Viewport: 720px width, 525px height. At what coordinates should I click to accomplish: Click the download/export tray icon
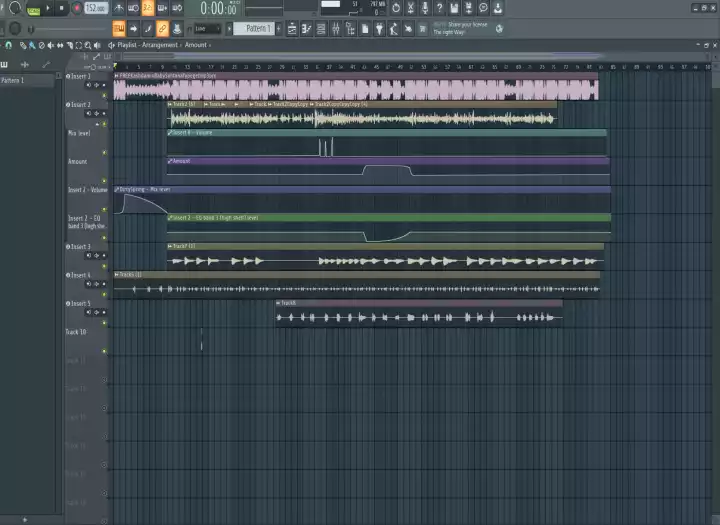pos(498,8)
